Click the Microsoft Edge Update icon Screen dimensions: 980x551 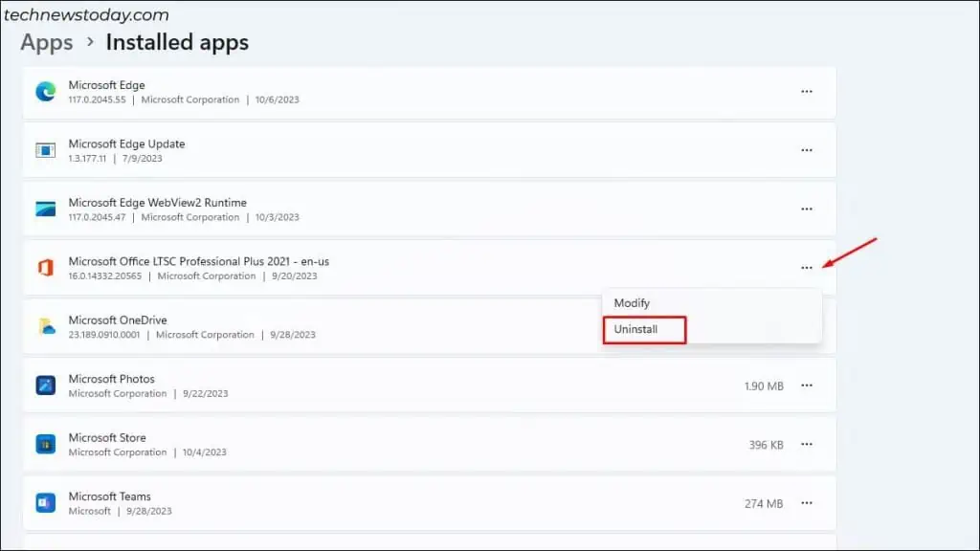click(45, 150)
